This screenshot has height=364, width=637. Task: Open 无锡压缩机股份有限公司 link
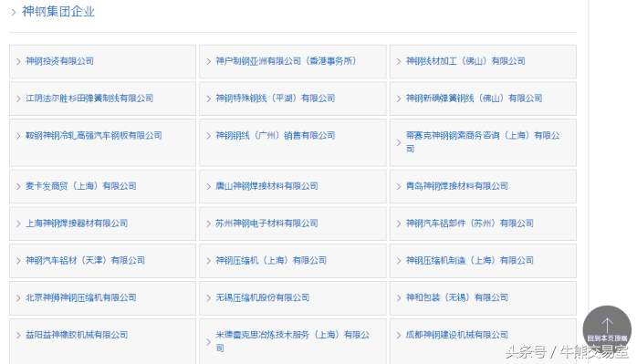[263, 297]
